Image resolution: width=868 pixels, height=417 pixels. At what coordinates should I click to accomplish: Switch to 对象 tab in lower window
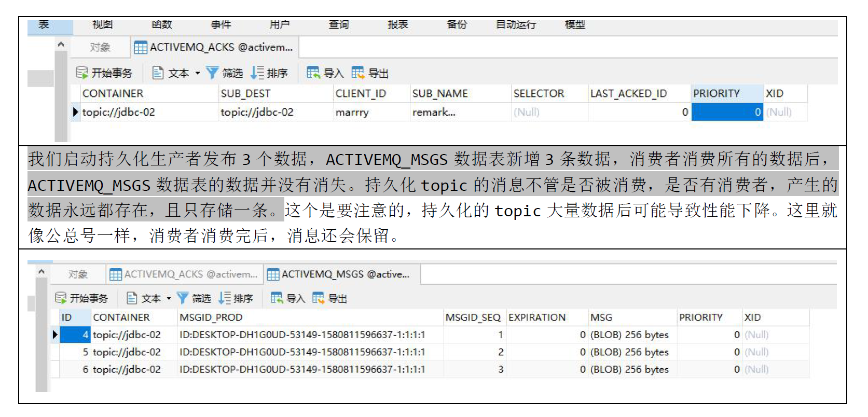[x=78, y=274]
